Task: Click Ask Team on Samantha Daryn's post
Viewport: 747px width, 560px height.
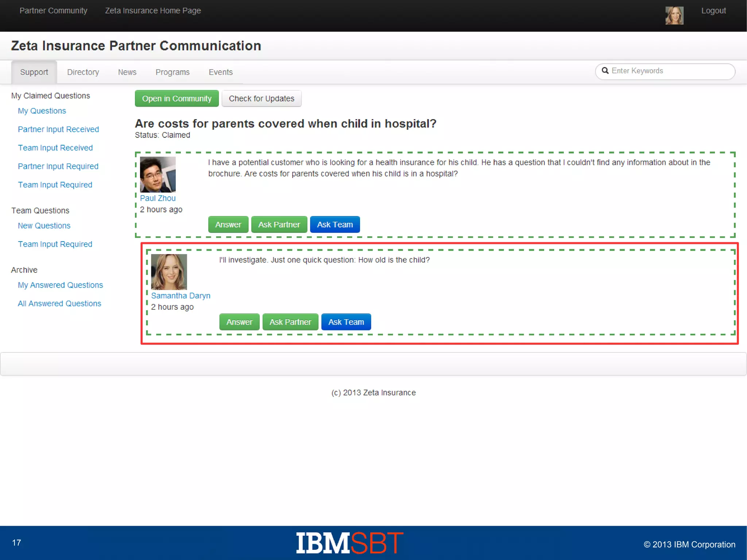Action: pyautogui.click(x=346, y=322)
